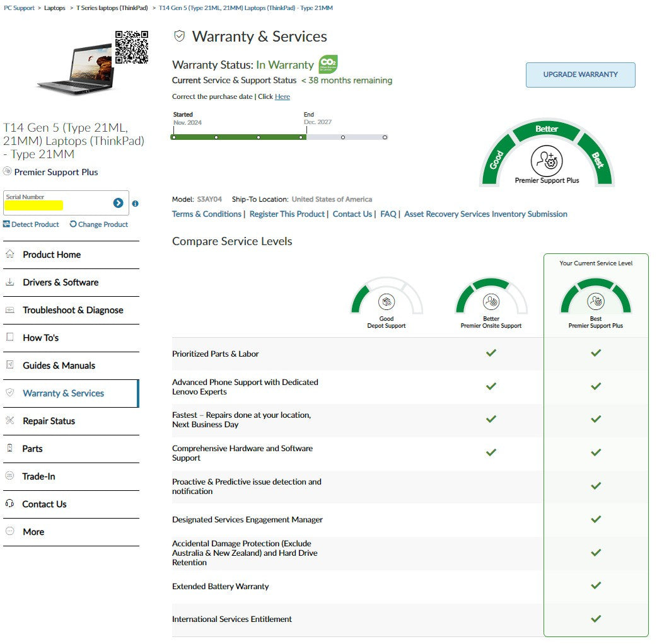Click the serial number submit arrow icon
This screenshot has height=644, width=657.
point(118,203)
